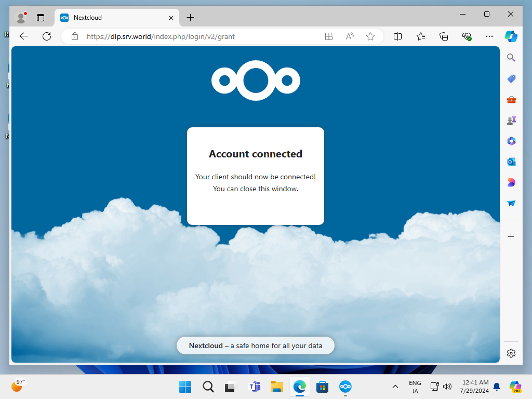532x399 pixels.
Task: Click the address bar URL
Action: click(x=161, y=36)
